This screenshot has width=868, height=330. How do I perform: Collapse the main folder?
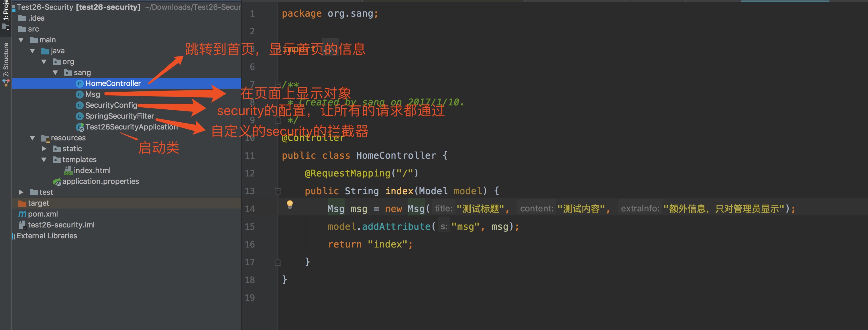click(x=21, y=40)
